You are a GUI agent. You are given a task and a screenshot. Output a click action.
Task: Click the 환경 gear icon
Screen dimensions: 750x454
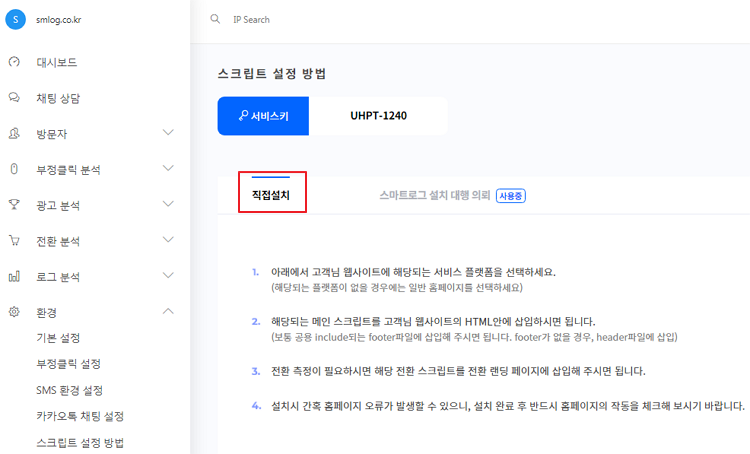pos(14,312)
